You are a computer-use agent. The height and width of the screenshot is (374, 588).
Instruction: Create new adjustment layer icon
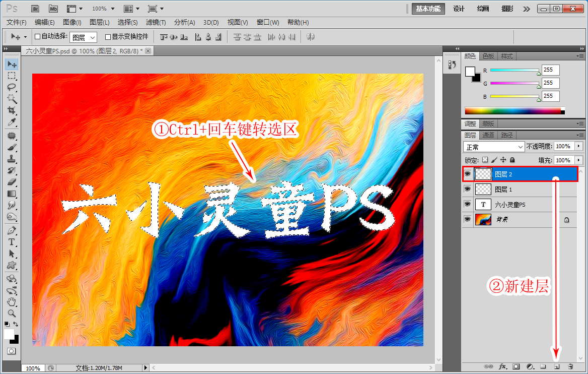530,366
